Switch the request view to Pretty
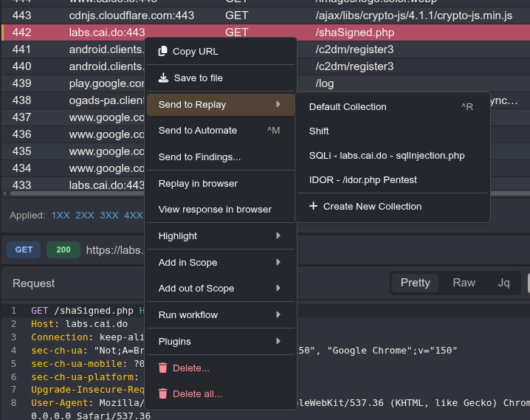 coord(415,283)
